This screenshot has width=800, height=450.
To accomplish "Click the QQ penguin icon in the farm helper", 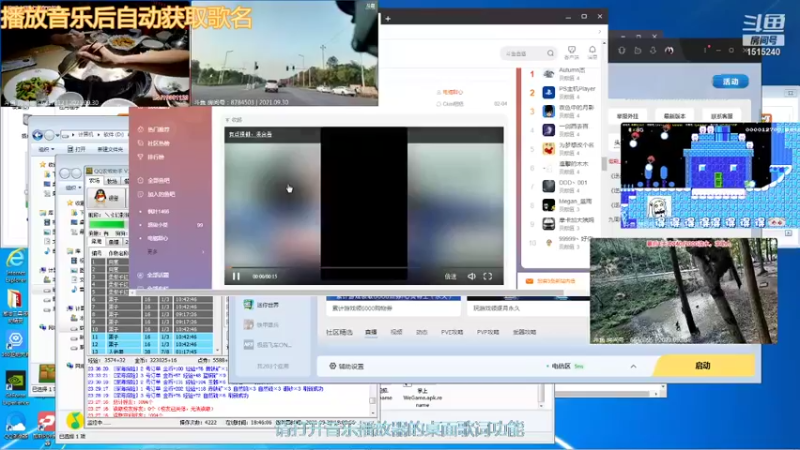I will 101,196.
